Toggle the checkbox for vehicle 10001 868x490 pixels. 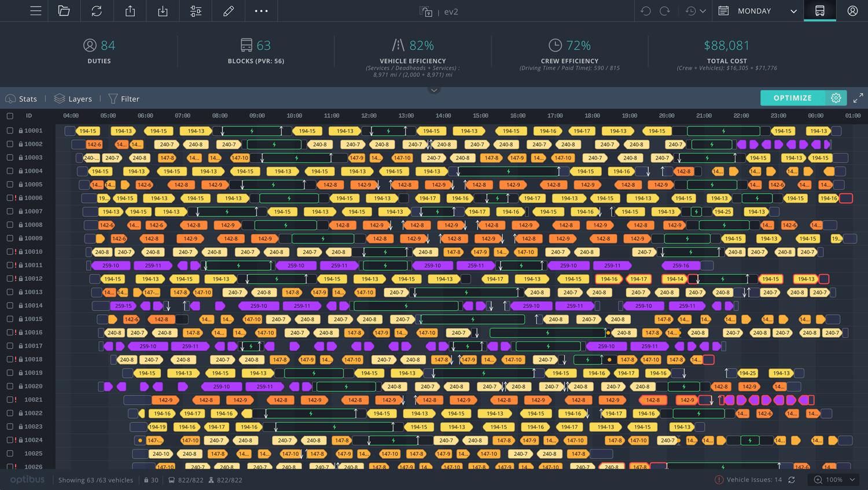pos(10,131)
